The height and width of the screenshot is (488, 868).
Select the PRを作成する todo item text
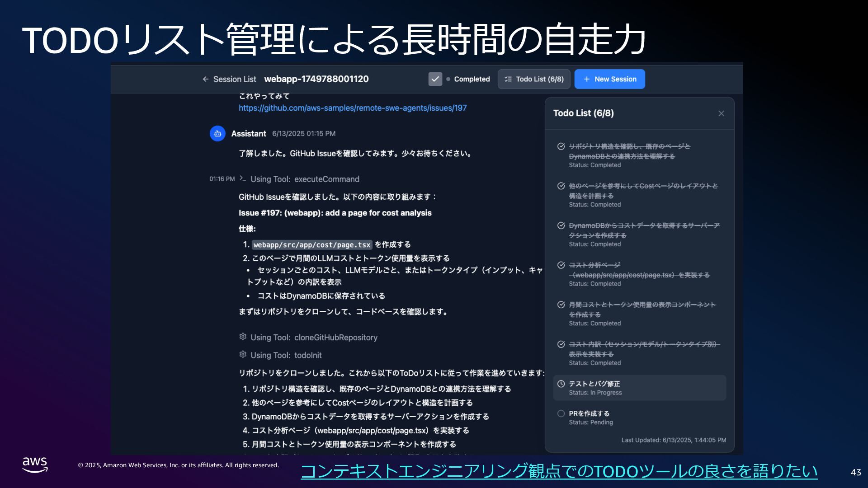(x=589, y=413)
